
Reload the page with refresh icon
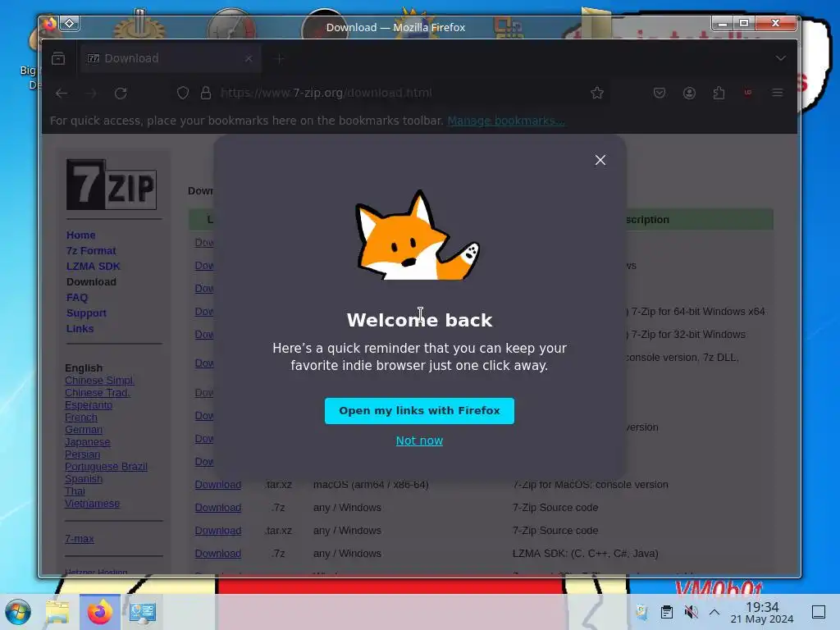click(121, 94)
